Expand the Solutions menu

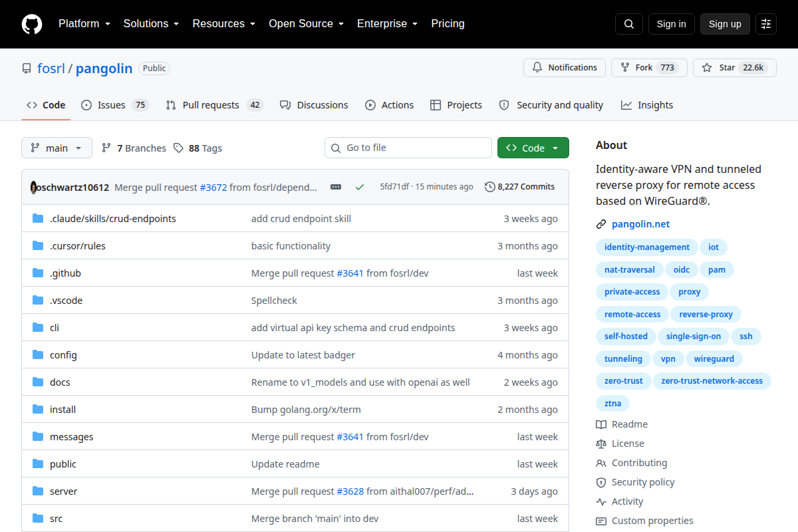(151, 24)
